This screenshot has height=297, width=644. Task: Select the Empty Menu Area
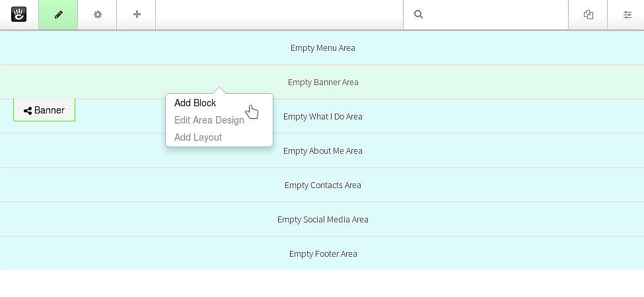tap(322, 48)
